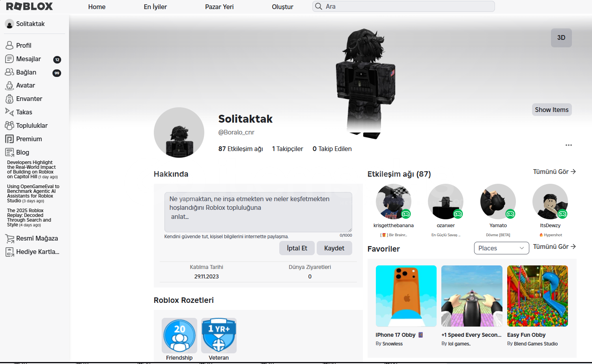Click inside the Ara search field
The height and width of the screenshot is (364, 592).
coord(403,6)
